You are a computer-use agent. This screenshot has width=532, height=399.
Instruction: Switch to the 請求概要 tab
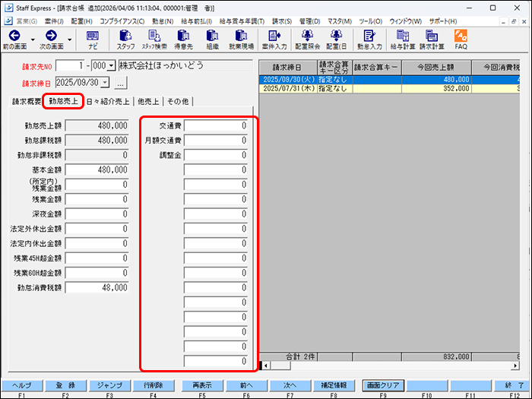click(27, 101)
